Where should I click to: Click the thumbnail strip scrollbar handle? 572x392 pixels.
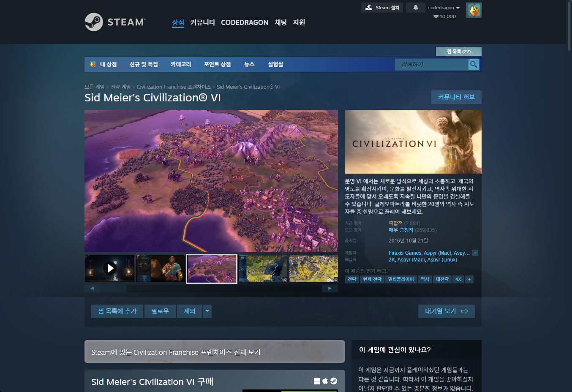click(x=113, y=289)
